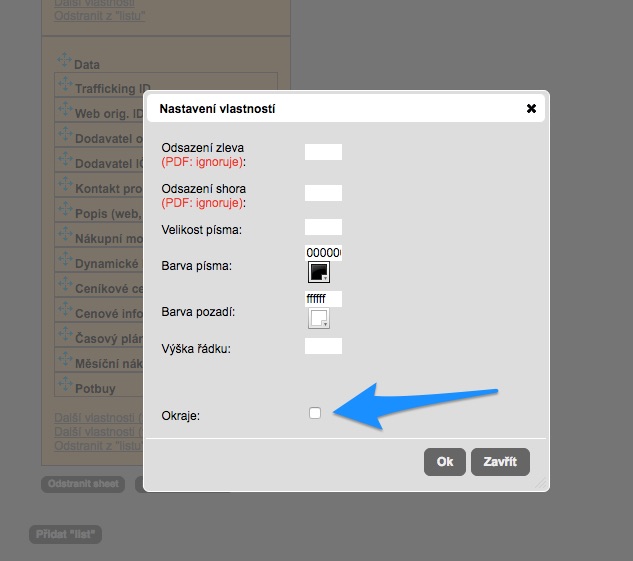Image resolution: width=633 pixels, height=561 pixels.
Task: Click the move handle icon beside Data
Action: (x=65, y=61)
